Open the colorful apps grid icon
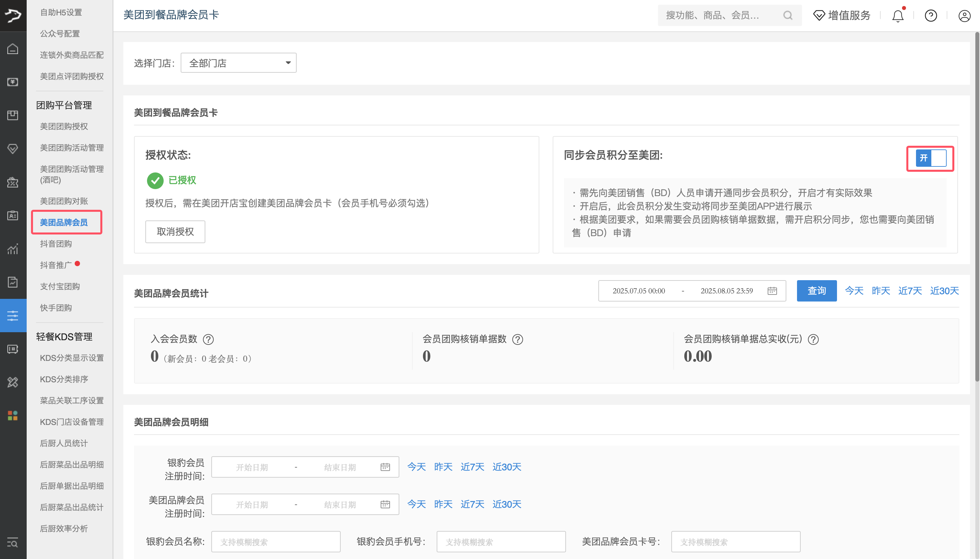 click(13, 415)
